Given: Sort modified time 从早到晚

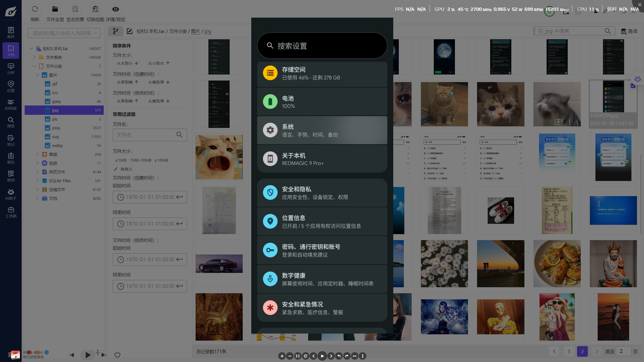Looking at the screenshot, I should click(x=127, y=101).
